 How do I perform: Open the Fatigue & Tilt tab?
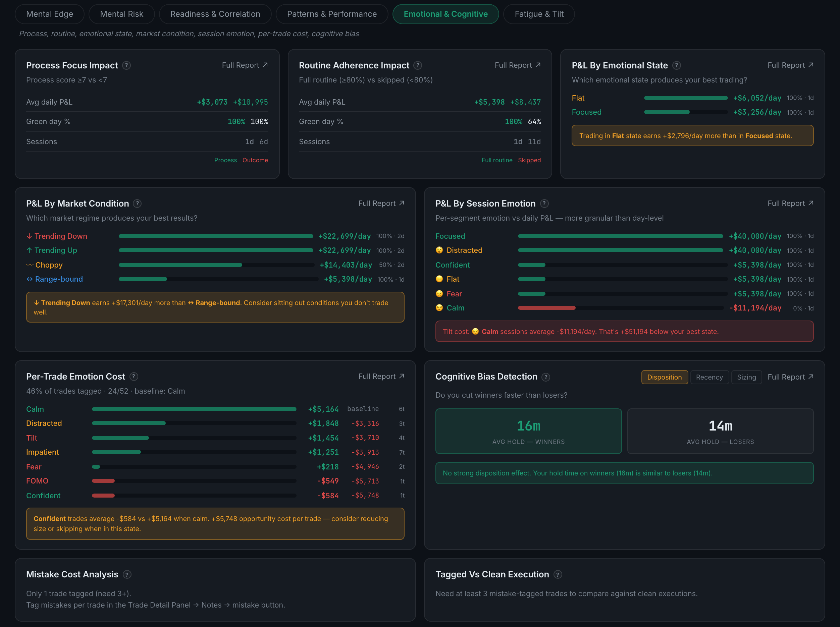[539, 14]
